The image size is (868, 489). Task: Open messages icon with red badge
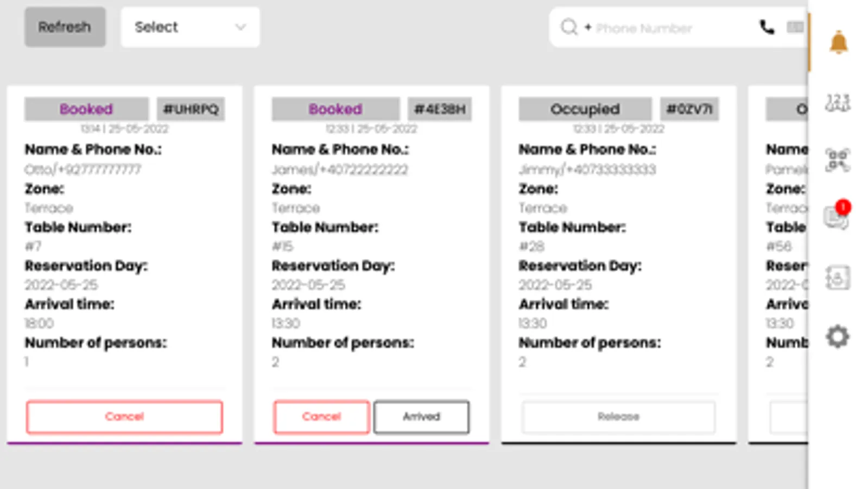[x=837, y=217]
